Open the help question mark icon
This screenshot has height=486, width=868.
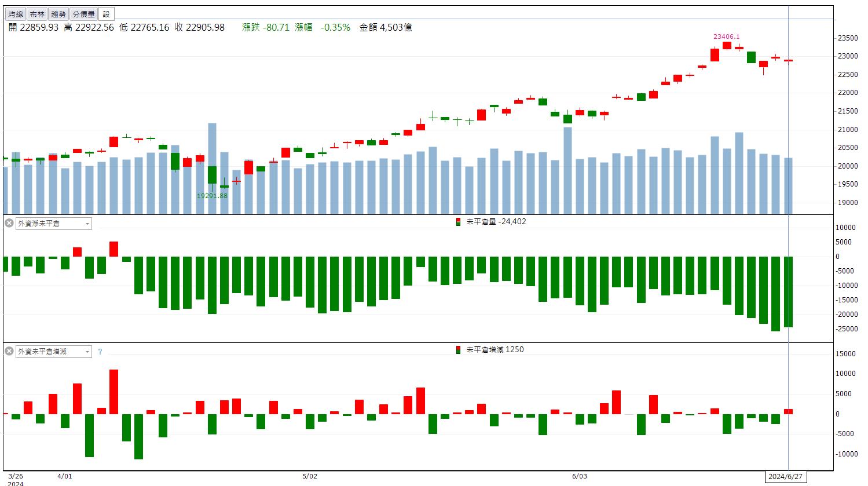pos(100,352)
